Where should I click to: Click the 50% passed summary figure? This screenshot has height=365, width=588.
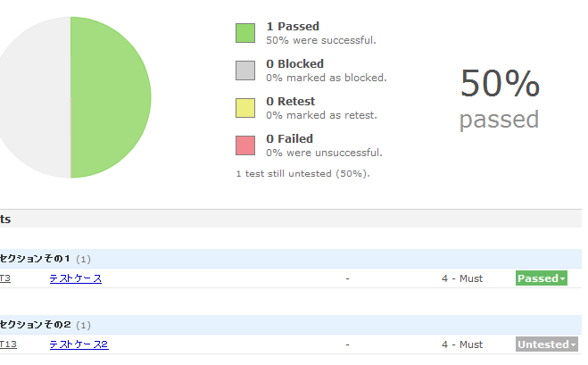pyautogui.click(x=500, y=98)
